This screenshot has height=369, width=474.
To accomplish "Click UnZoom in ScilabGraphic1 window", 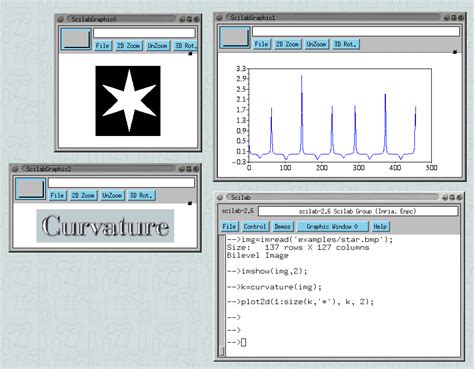I will 316,44.
